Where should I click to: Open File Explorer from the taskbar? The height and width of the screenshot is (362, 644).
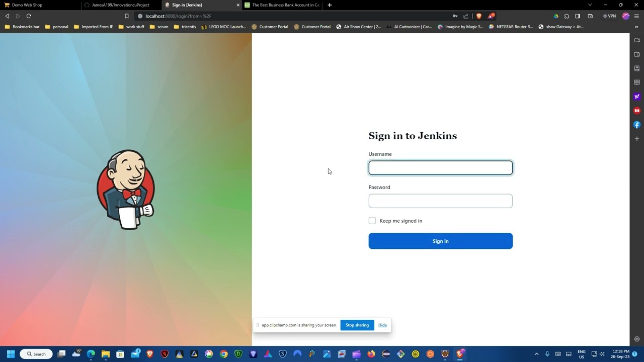click(x=106, y=354)
